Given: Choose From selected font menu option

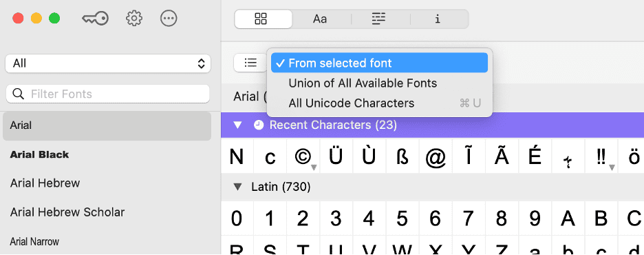Looking at the screenshot, I should [379, 63].
